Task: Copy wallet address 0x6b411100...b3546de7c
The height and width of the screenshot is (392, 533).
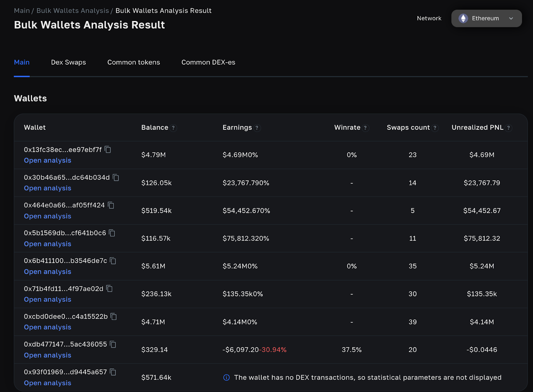Action: (x=113, y=261)
